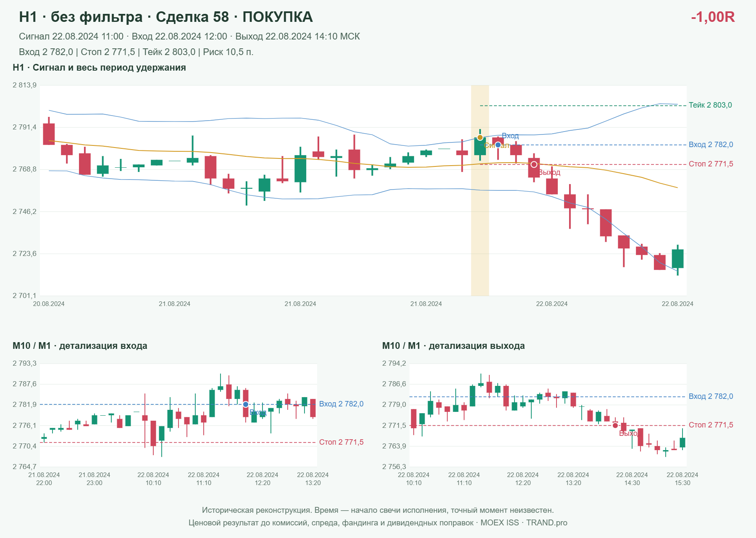
Task: Click the heading 'H1 · Сигнал и весь период удержания'
Action: point(99,68)
